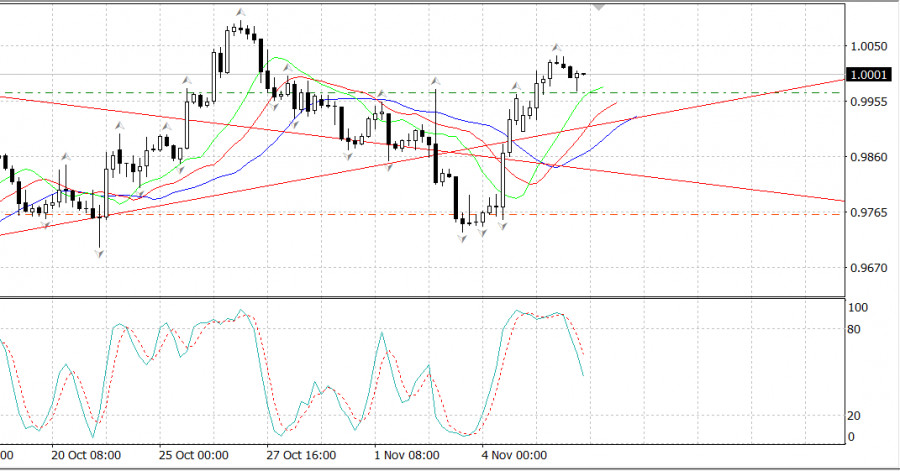Viewport: 900px width, 471px height.
Task: Click the 0.9955 price axis label
Action: [x=869, y=102]
